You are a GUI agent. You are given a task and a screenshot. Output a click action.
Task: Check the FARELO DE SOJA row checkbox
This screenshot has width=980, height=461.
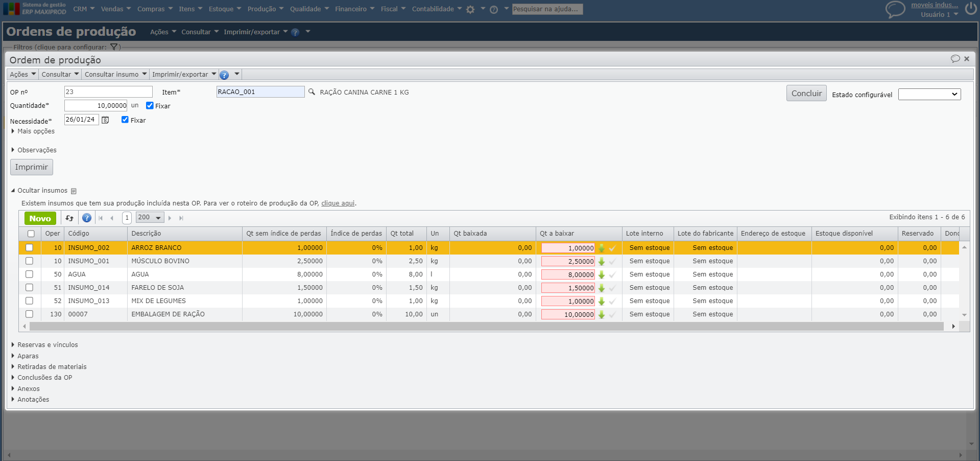pyautogui.click(x=29, y=288)
